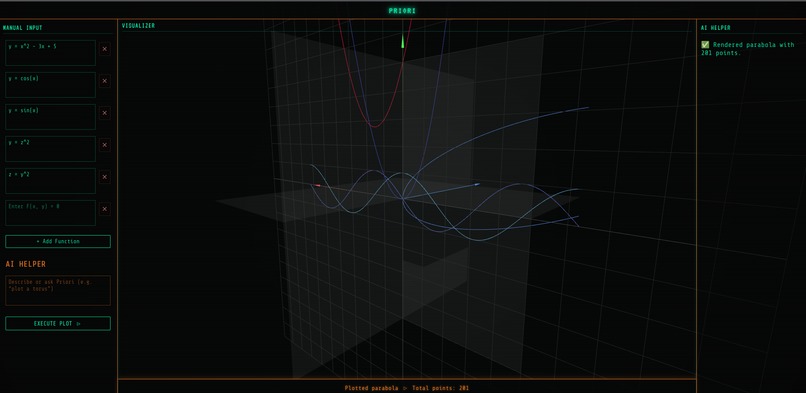The width and height of the screenshot is (806, 393).
Task: Click the MANUAL INPUT panel heading
Action: pyautogui.click(x=23, y=28)
